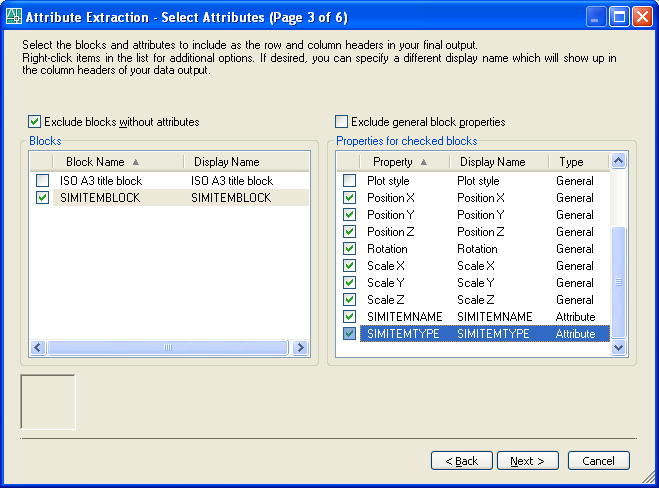Screen dimensions: 659x488
Task: Uncheck the SIMITEMTYPE attribute checkbox
Action: pyautogui.click(x=349, y=334)
